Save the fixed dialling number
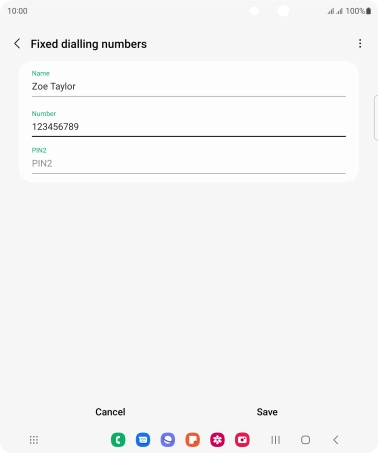This screenshot has height=453, width=378. tap(267, 412)
